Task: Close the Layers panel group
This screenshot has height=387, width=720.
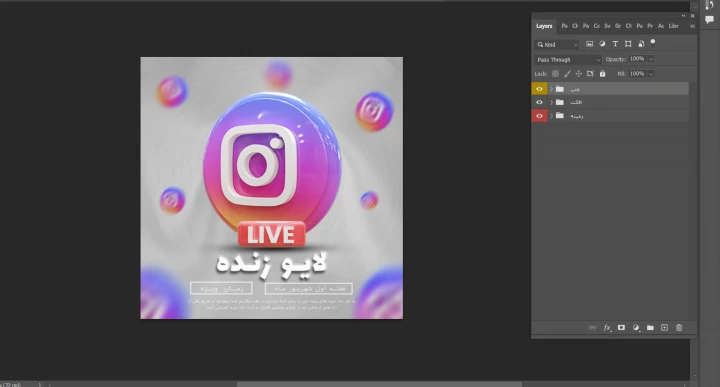Action: point(692,16)
